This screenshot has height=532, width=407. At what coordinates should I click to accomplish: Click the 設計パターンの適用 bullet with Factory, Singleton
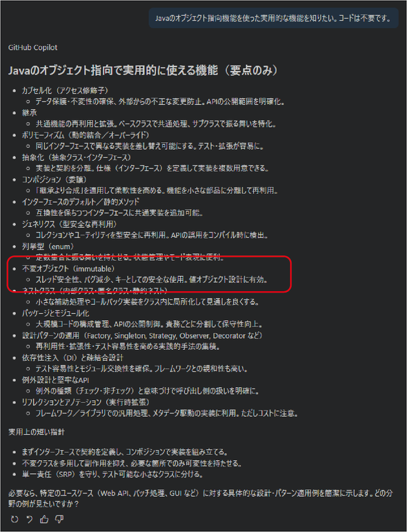[142, 335]
